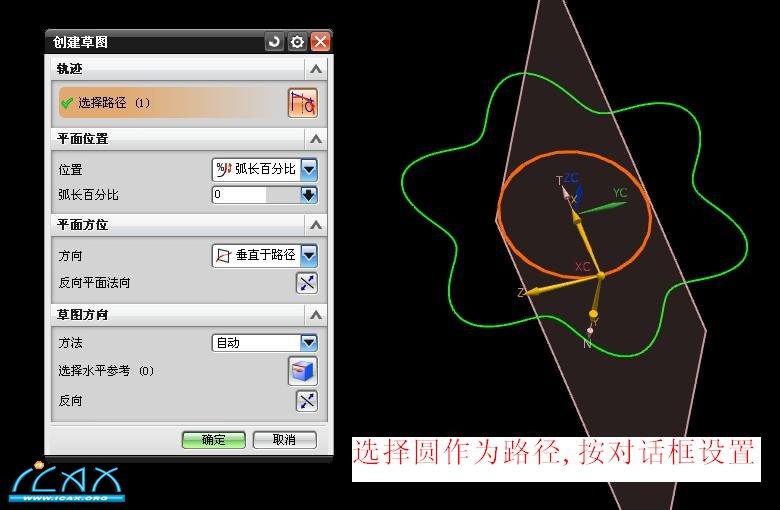Open the 方法 dropdown showing 自动
This screenshot has height=510, width=780.
click(265, 343)
